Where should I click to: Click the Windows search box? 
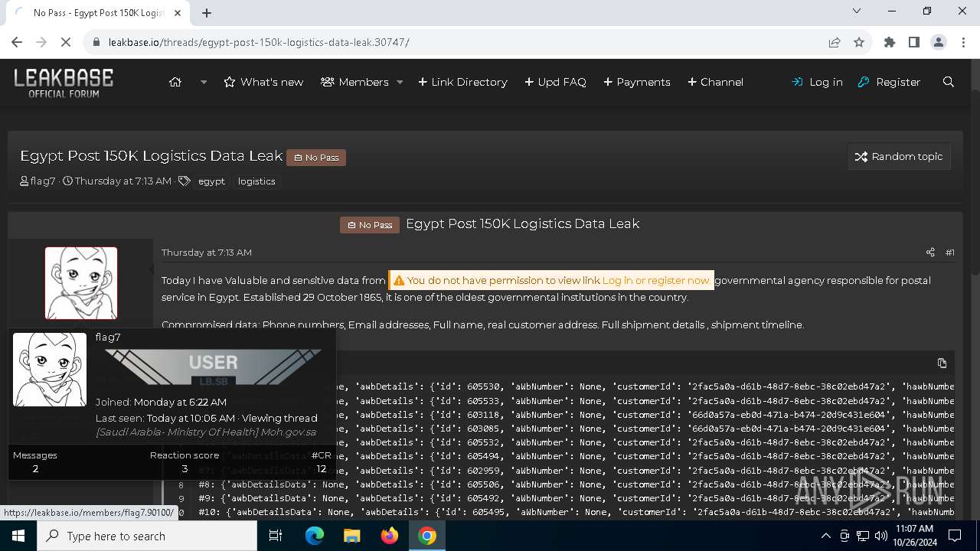coord(147,536)
